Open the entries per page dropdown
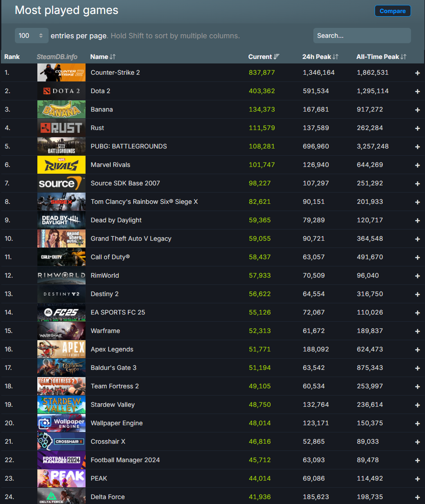The height and width of the screenshot is (504, 425). (x=32, y=36)
